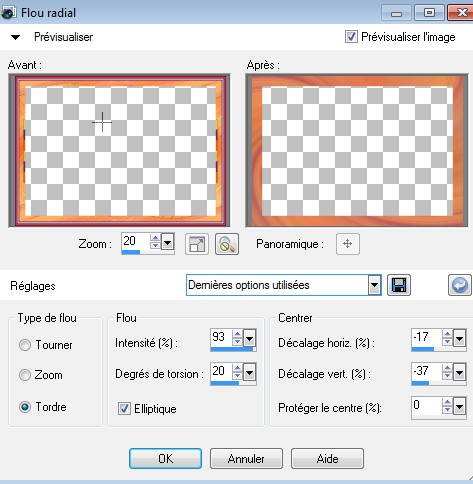Click the Intensité blue slider bar
The height and width of the screenshot is (484, 473).
(233, 349)
